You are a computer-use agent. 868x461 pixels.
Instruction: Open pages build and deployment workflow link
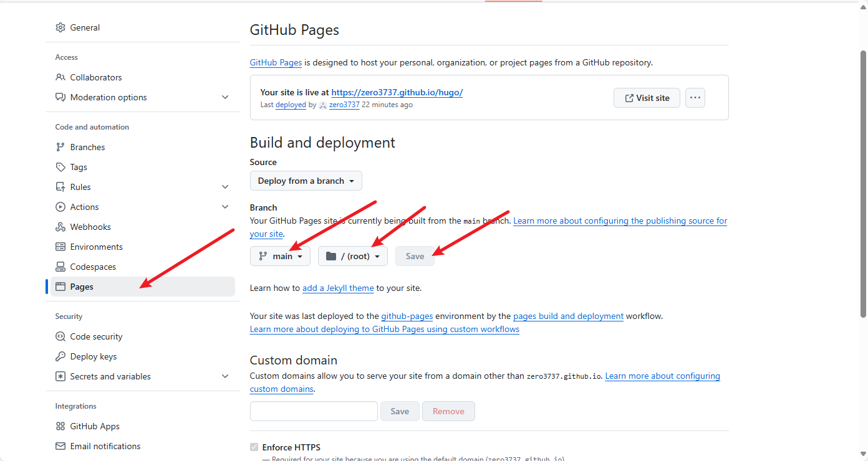click(x=568, y=316)
